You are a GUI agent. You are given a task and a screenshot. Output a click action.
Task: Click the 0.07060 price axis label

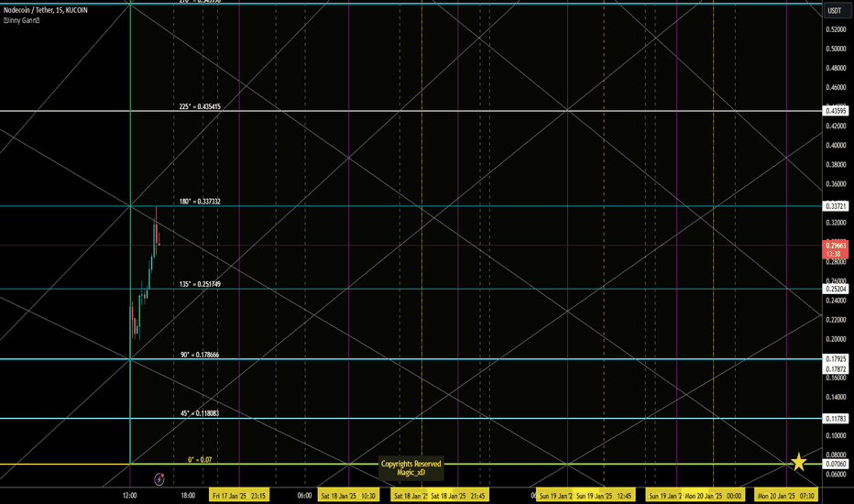pyautogui.click(x=836, y=464)
